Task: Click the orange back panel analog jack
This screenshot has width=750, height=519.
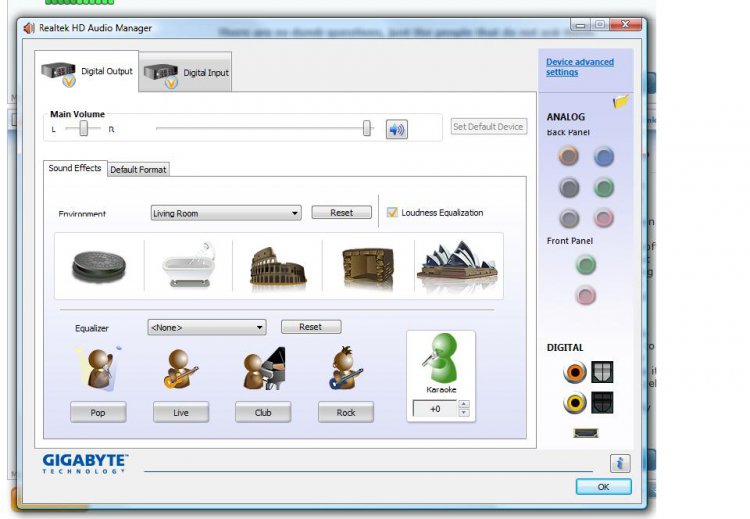Action: [x=568, y=156]
